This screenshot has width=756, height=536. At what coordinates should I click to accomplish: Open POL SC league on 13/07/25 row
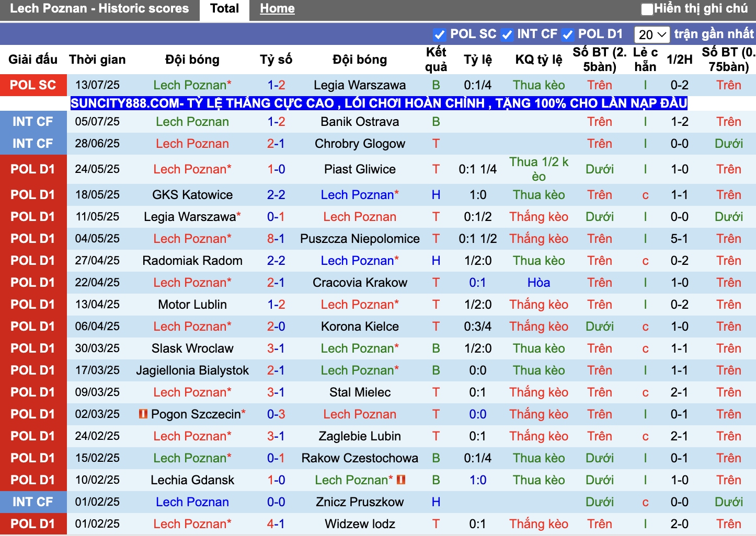(33, 85)
